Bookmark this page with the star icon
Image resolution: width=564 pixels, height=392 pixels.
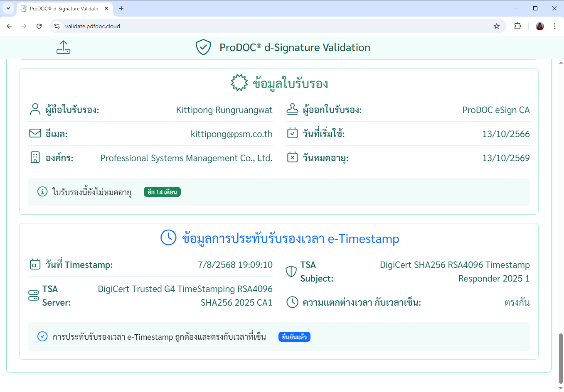click(x=497, y=26)
